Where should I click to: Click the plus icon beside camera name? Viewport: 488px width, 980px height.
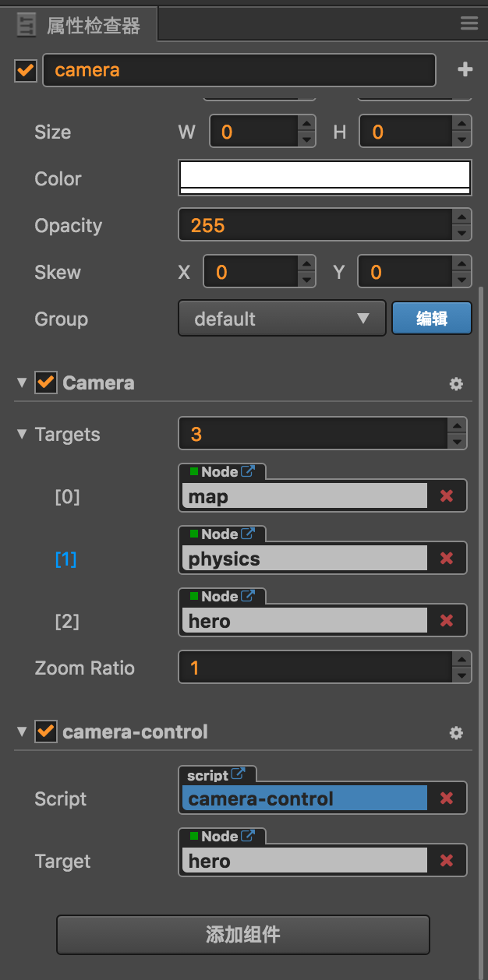pyautogui.click(x=465, y=70)
